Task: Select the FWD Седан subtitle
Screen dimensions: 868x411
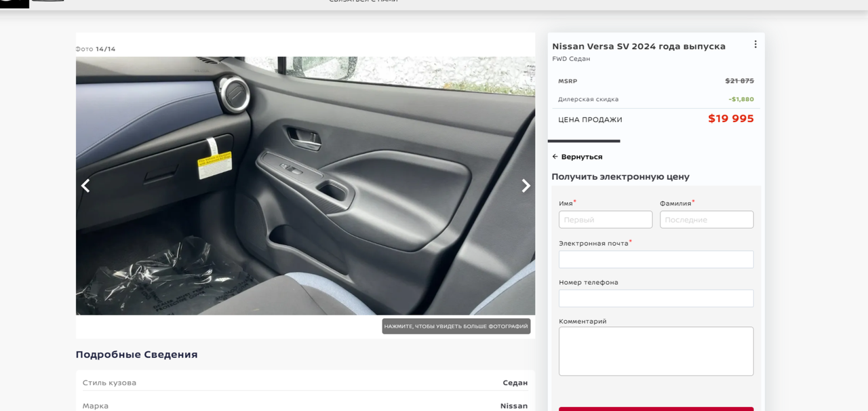Action: coord(571,59)
